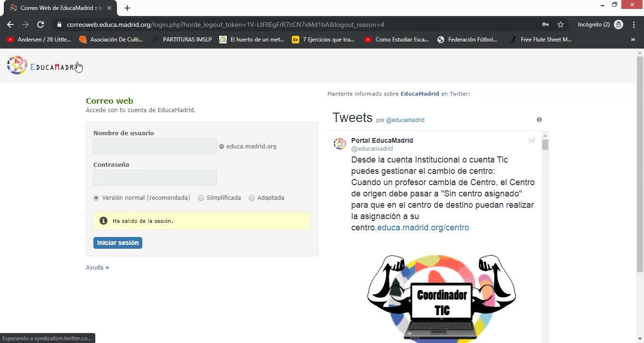Open the Chrome three-dot menu
Viewport: 644px width, 343px height.
(634, 24)
